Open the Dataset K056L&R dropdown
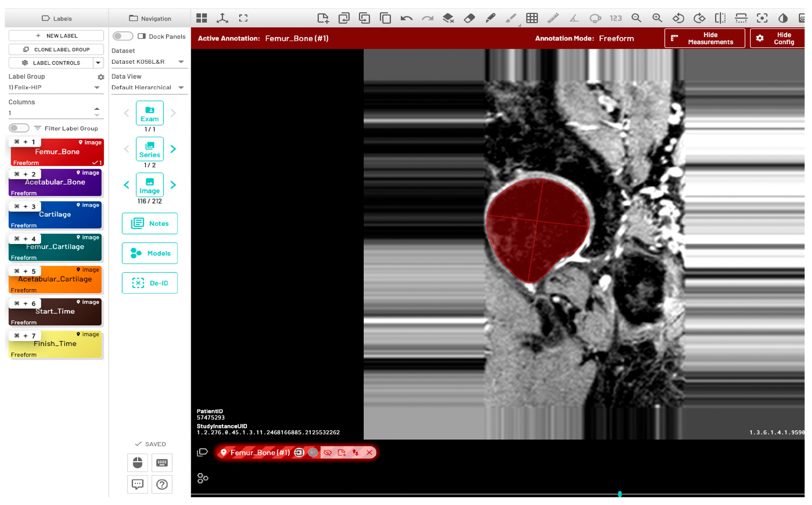The width and height of the screenshot is (812, 505). [x=149, y=62]
